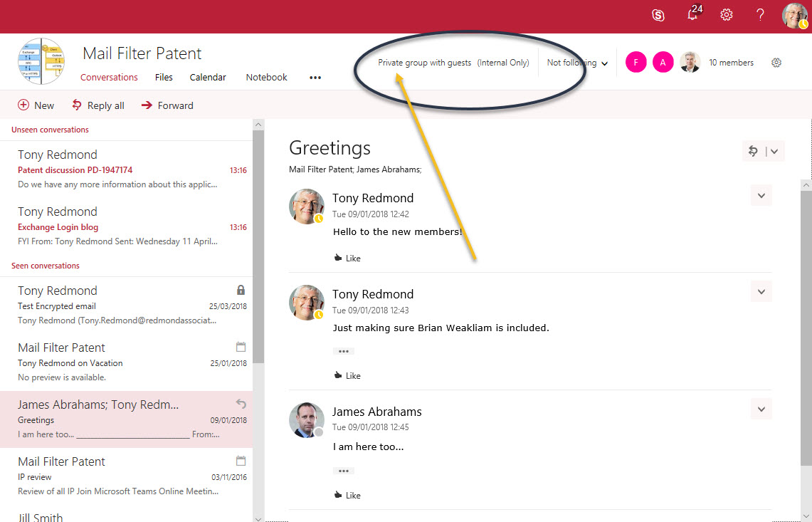Open IP review conversation

click(127, 476)
